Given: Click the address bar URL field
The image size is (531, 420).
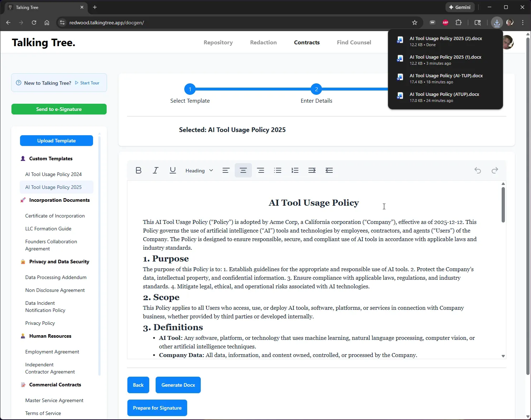Looking at the screenshot, I should pos(236,23).
